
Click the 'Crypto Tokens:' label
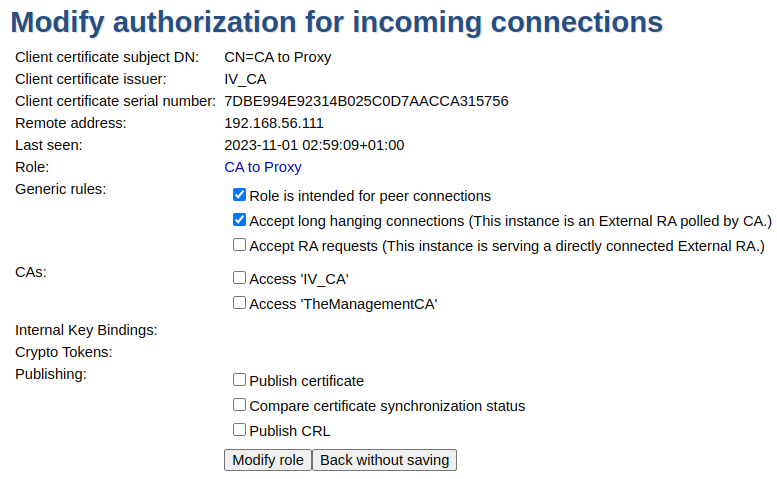(63, 352)
